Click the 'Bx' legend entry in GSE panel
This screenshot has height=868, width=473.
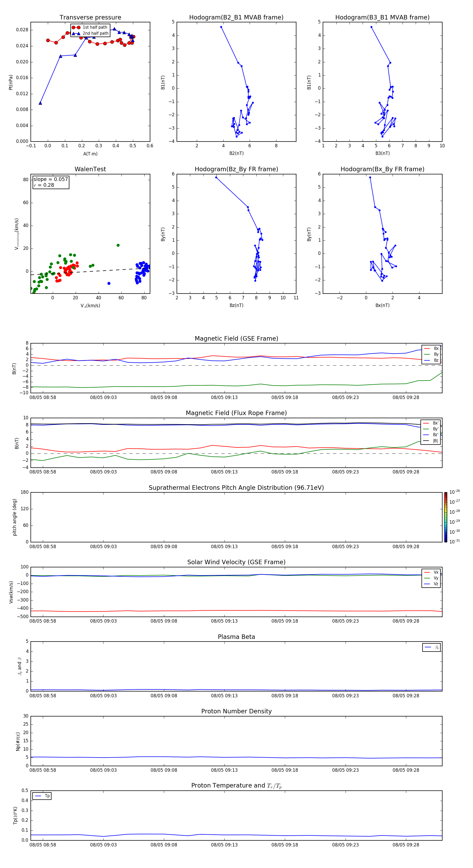pyautogui.click(x=431, y=349)
